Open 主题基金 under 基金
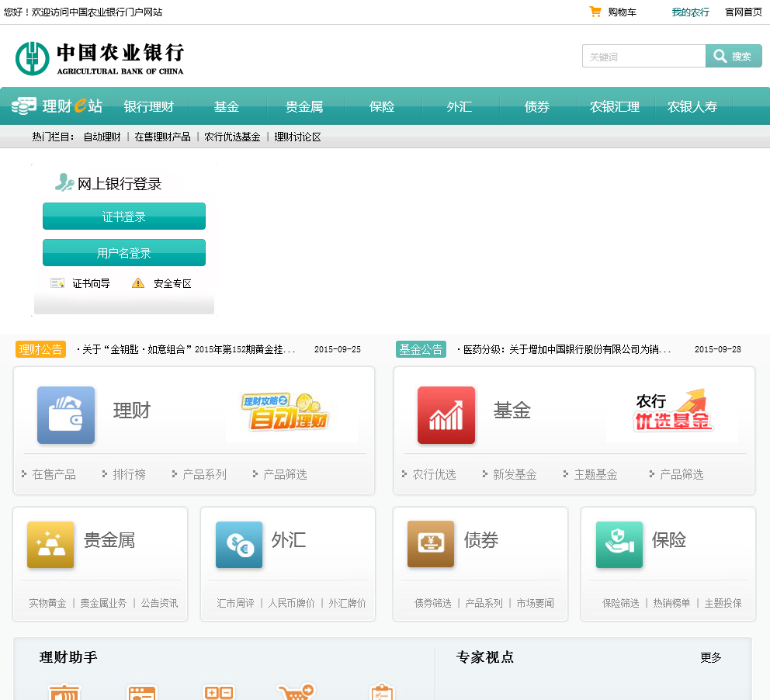770x700 pixels. pyautogui.click(x=595, y=474)
